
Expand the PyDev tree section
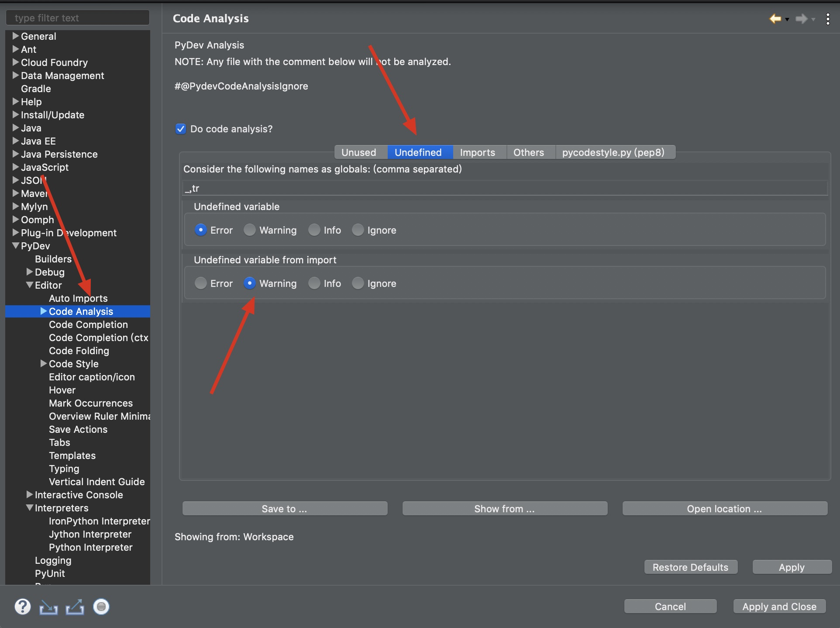point(15,246)
